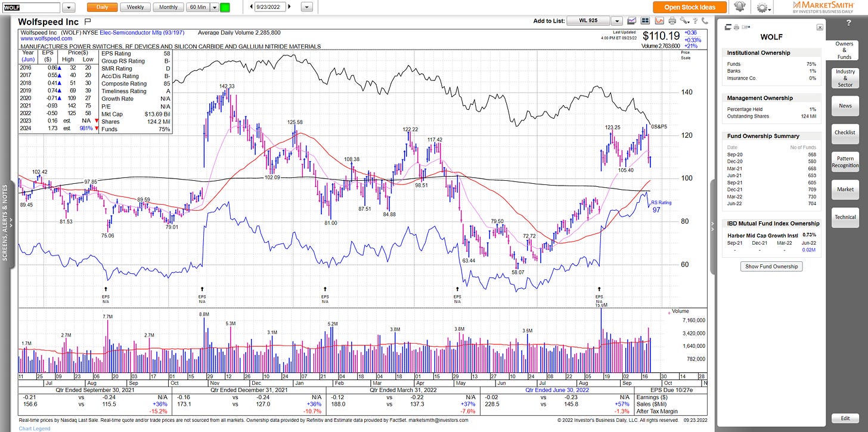Click the 2024 EPS estimate 1.73 row
Screen dimensions: 868x432
click(59, 129)
